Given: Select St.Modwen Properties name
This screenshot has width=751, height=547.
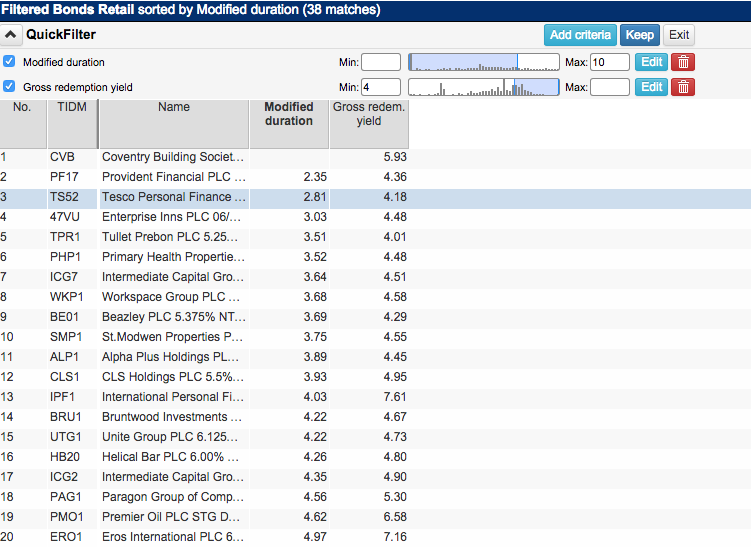Looking at the screenshot, I should coord(173,337).
